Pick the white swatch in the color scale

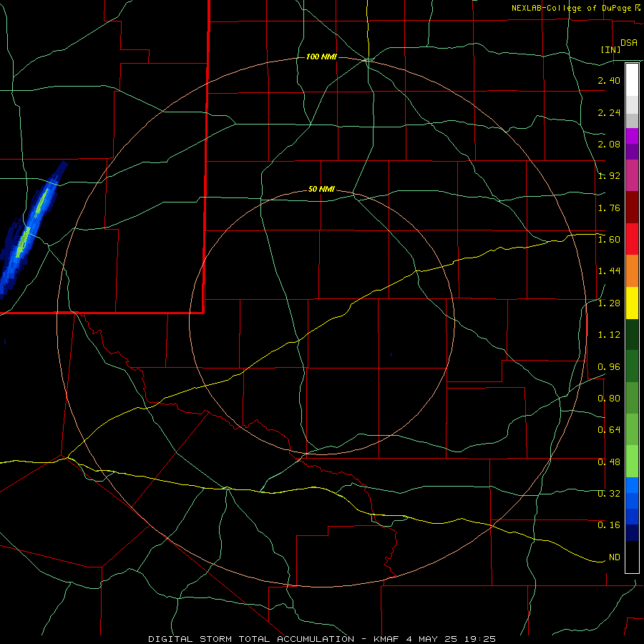(x=632, y=80)
